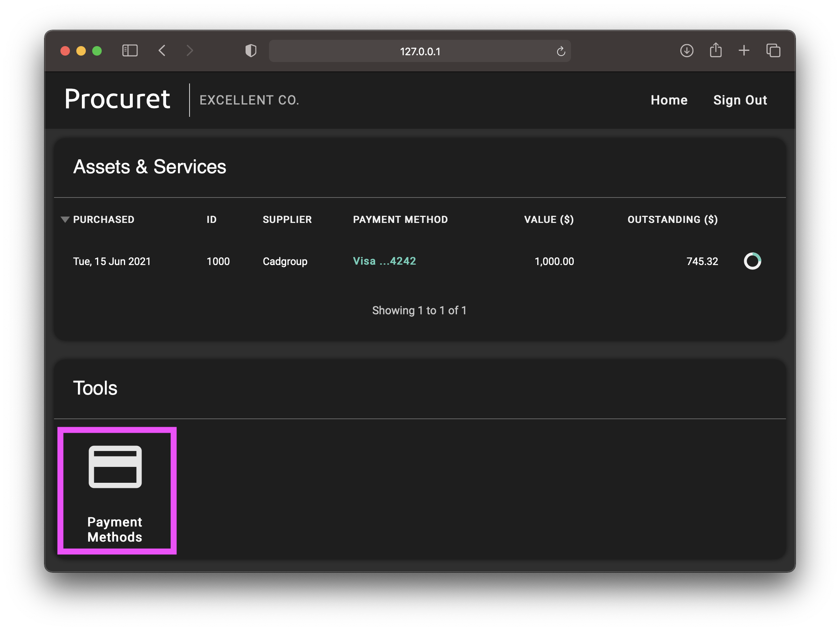This screenshot has height=631, width=840.
Task: Select the Cadgroup supplier cell
Action: (x=285, y=261)
